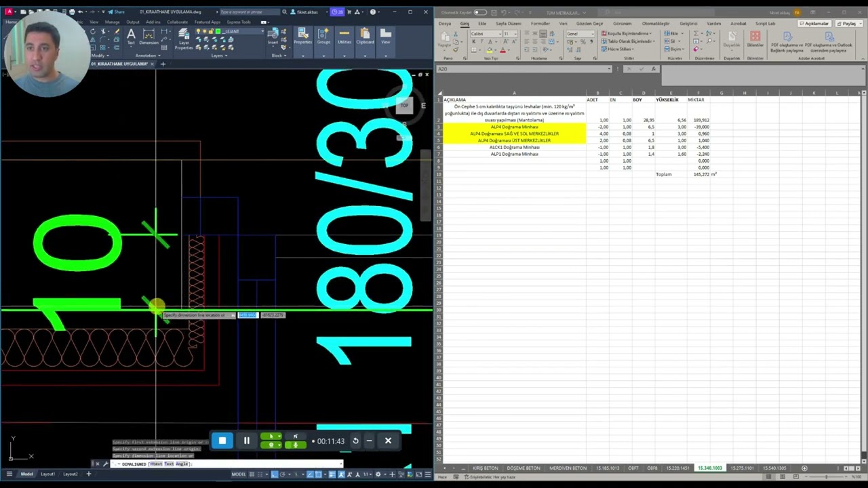868x488 pixels.
Task: Click the Excel bold K button
Action: (x=474, y=41)
